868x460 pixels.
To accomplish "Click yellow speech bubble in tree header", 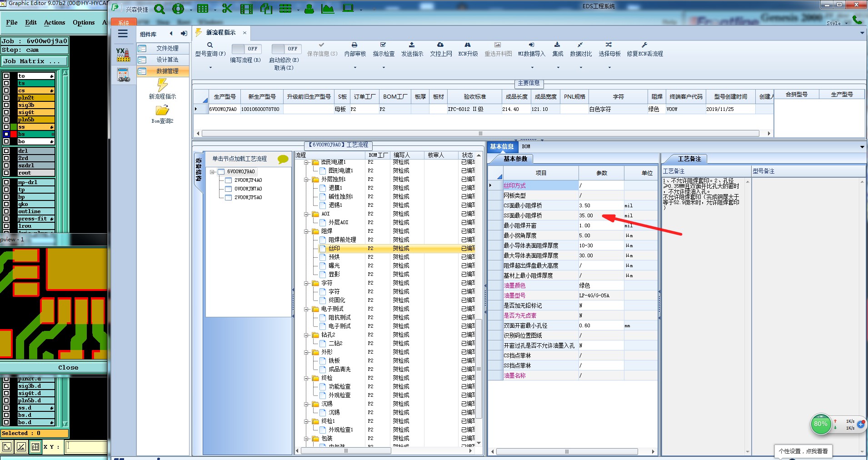I will tap(283, 159).
